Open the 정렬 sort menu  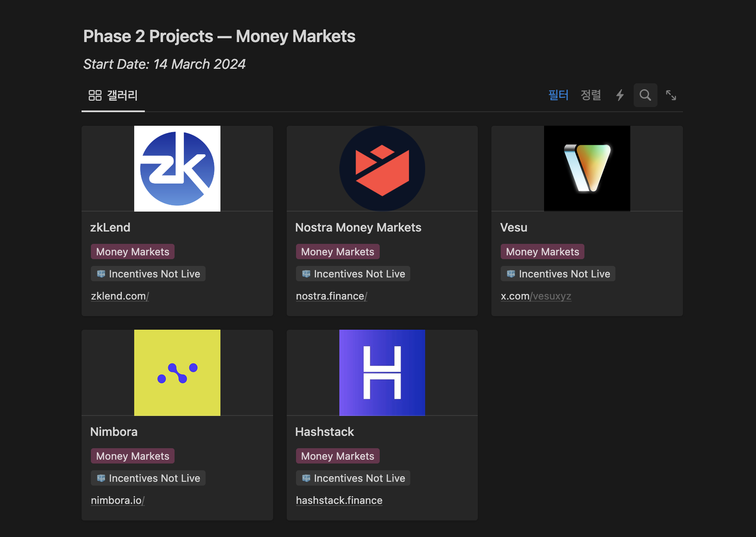click(x=591, y=95)
